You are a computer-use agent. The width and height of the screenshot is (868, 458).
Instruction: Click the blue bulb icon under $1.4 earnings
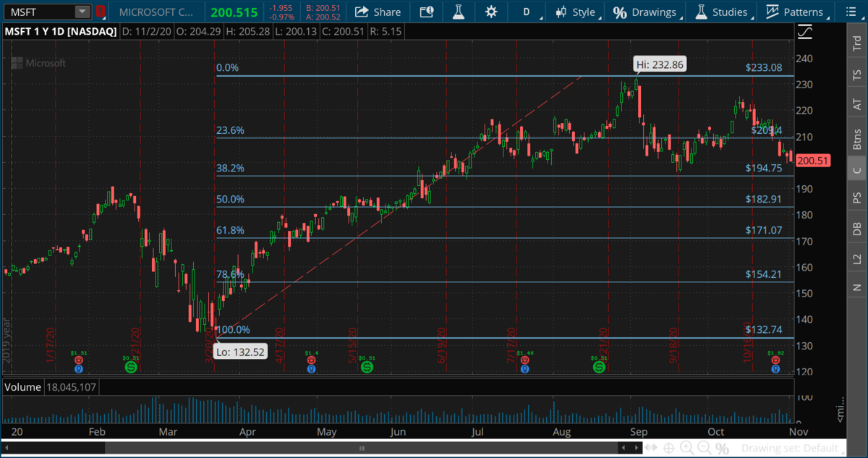point(312,368)
